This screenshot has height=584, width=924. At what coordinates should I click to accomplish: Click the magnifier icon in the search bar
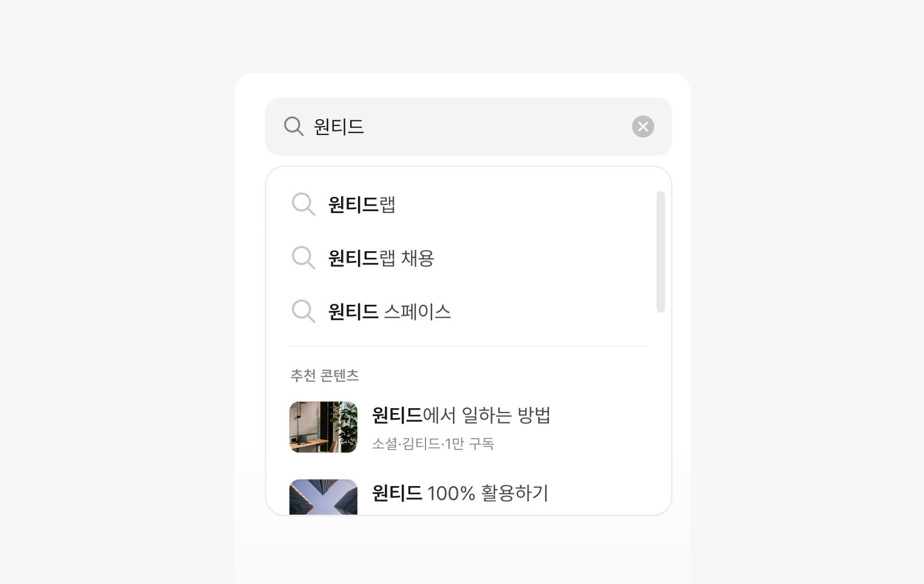pos(294,127)
